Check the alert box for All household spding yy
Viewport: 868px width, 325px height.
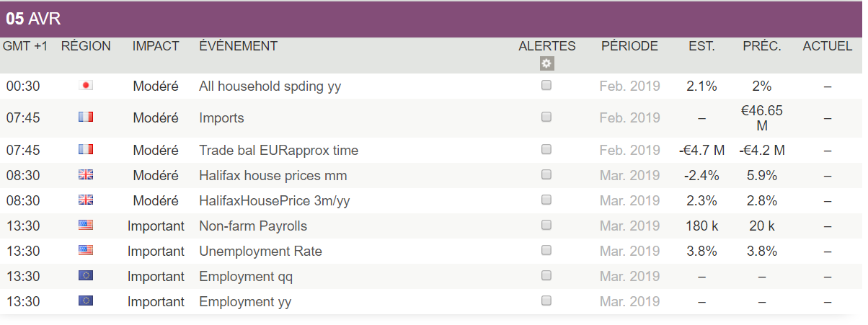click(546, 85)
